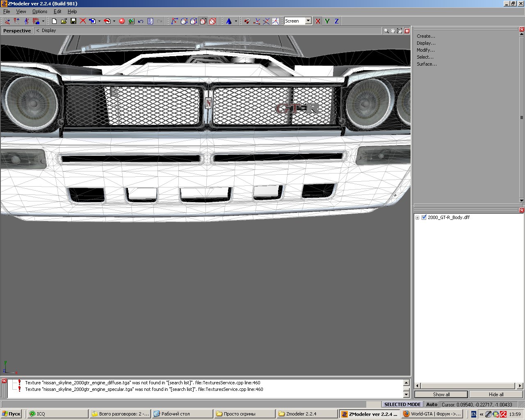Open the Display... command group
This screenshot has width=525, height=420.
426,43
